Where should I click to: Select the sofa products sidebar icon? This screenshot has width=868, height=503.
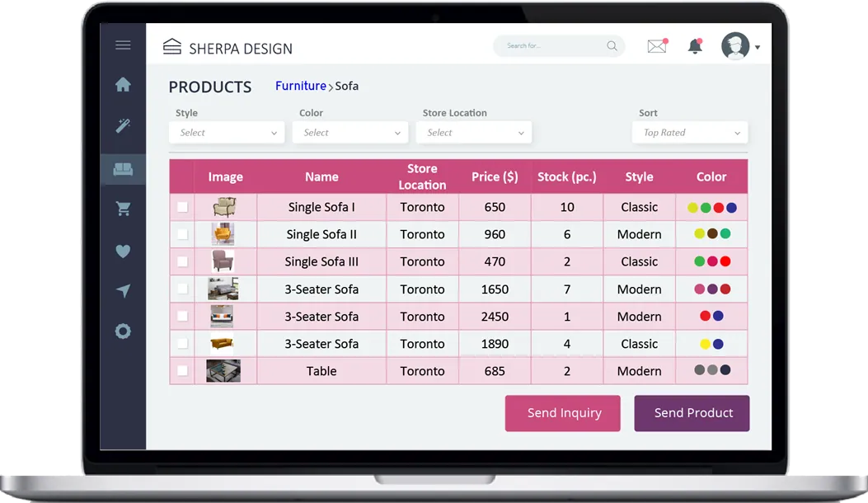(123, 168)
